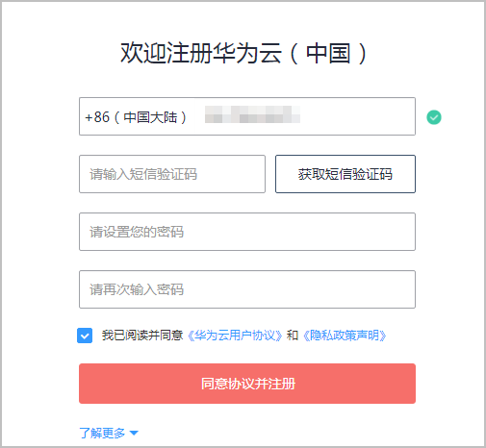Open the +86（中国大陆）country code selector
The width and height of the screenshot is (486, 448).
point(136,117)
